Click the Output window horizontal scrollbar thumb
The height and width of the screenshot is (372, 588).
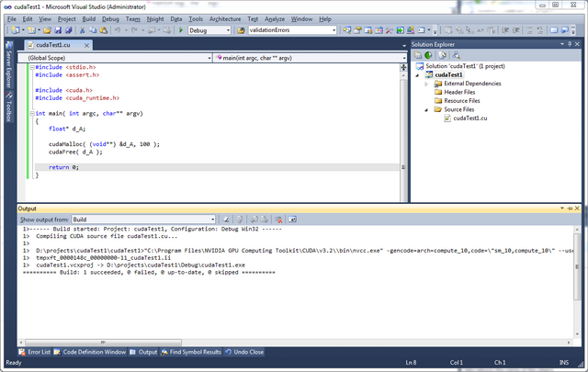coord(103,343)
